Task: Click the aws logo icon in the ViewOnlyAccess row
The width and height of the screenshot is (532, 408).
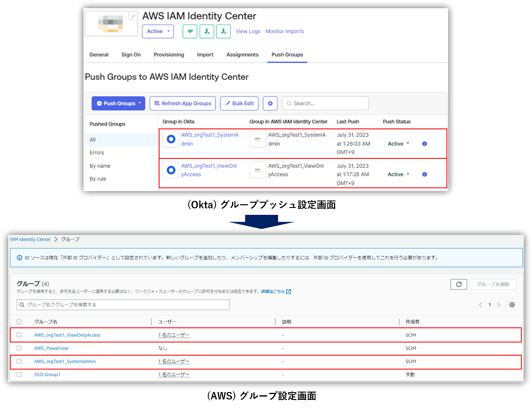Action: click(258, 170)
